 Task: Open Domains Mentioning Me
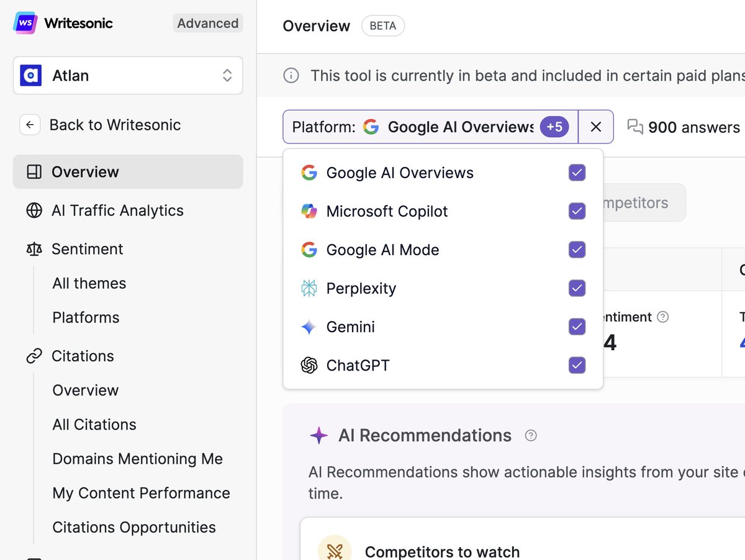coord(138,459)
